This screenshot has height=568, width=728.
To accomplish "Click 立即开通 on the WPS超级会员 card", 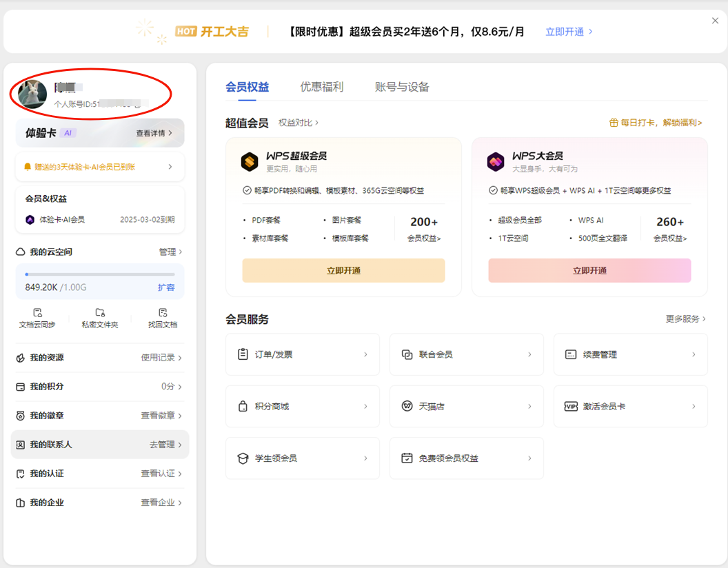I will (x=343, y=270).
